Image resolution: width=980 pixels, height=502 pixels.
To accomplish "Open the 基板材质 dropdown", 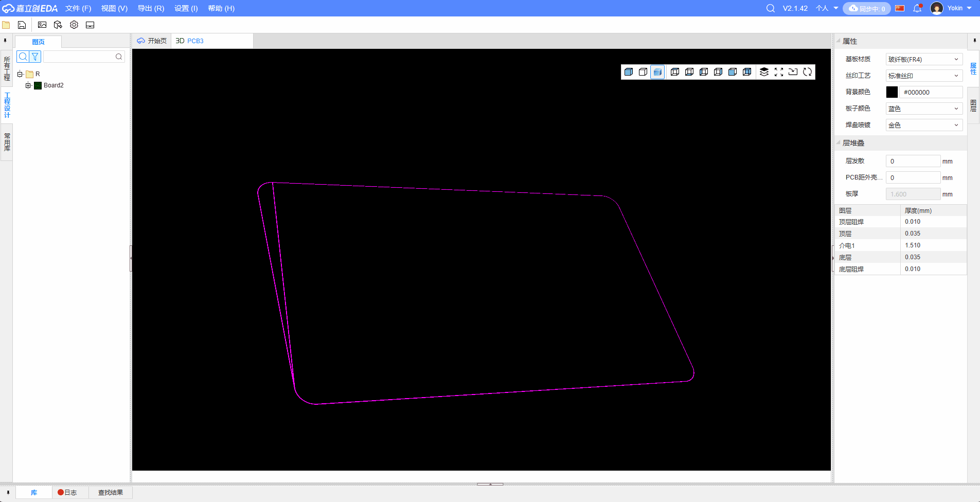I will (924, 59).
